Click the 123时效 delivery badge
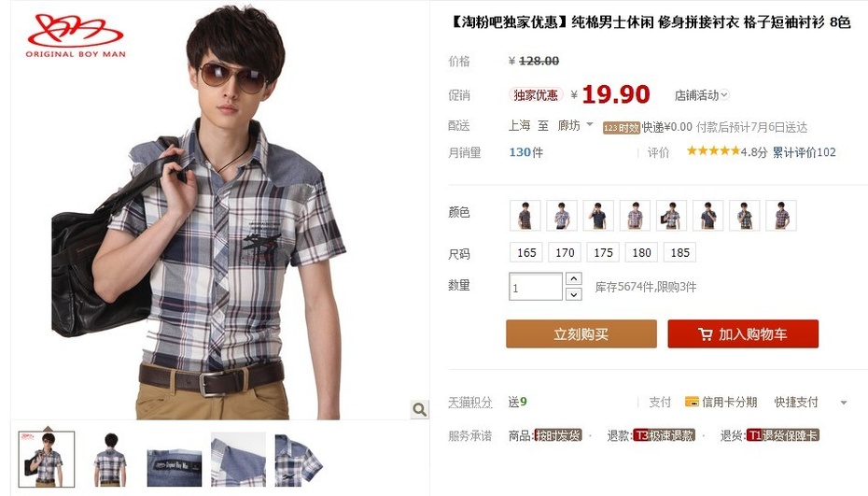 [x=621, y=127]
